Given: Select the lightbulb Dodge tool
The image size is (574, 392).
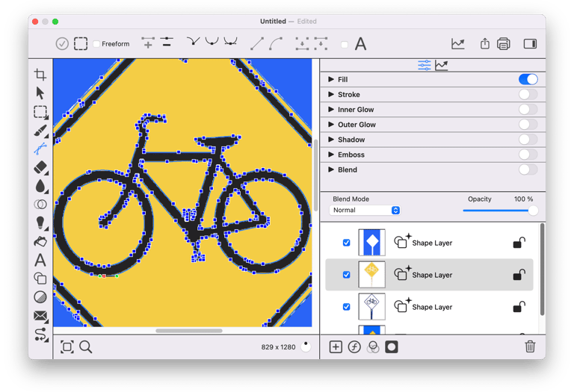Looking at the screenshot, I should tap(40, 223).
